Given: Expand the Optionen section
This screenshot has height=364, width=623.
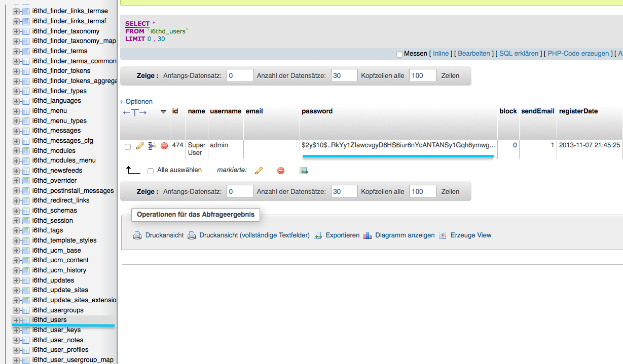Looking at the screenshot, I should (x=136, y=102).
